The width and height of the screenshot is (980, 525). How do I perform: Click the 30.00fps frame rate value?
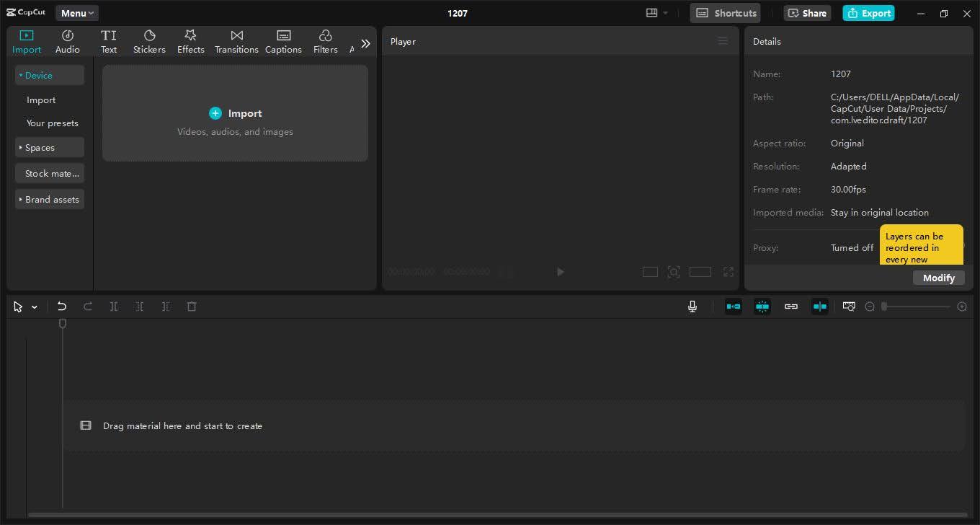[x=848, y=190]
